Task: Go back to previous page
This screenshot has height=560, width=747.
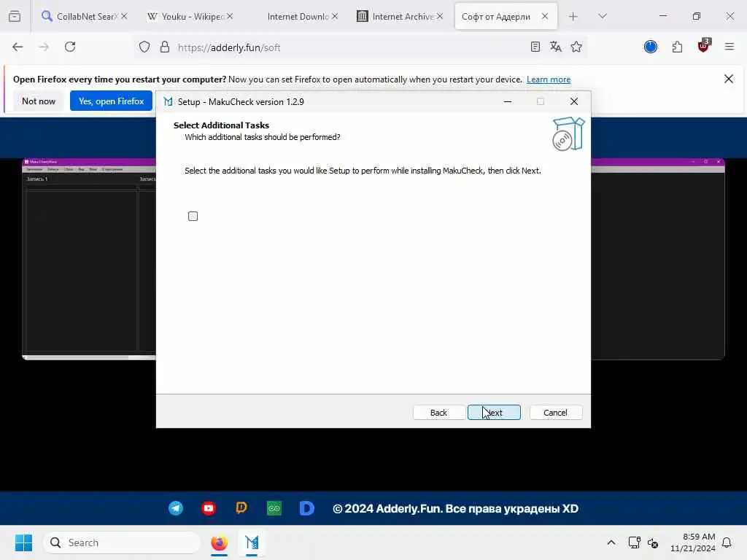Action: 18,47
